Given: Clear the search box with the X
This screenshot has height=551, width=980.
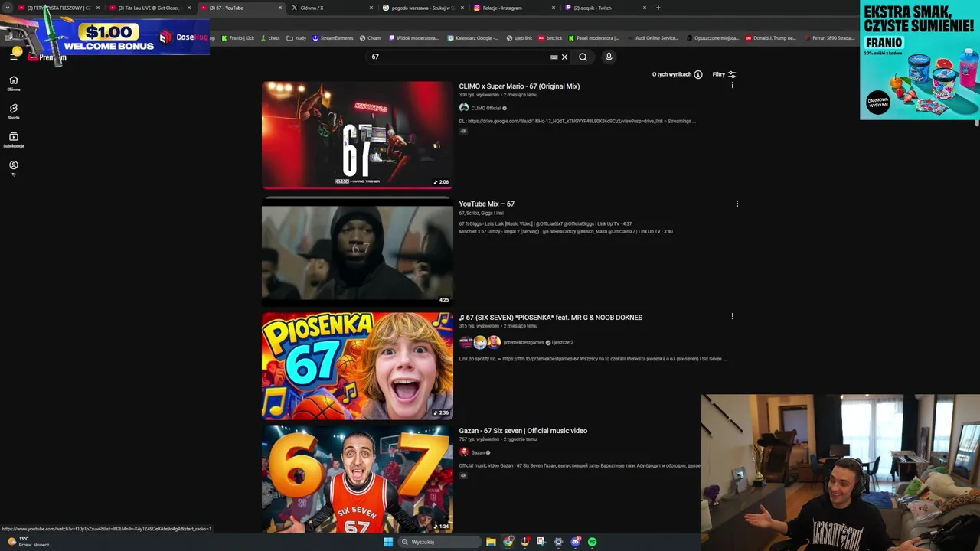Looking at the screenshot, I should [565, 57].
